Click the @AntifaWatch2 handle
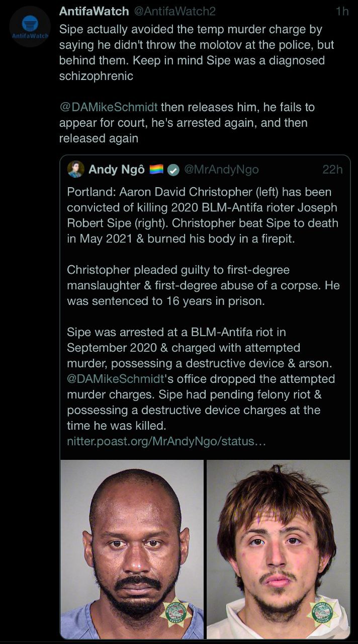Viewport: 358px width, 644px height. point(174,11)
